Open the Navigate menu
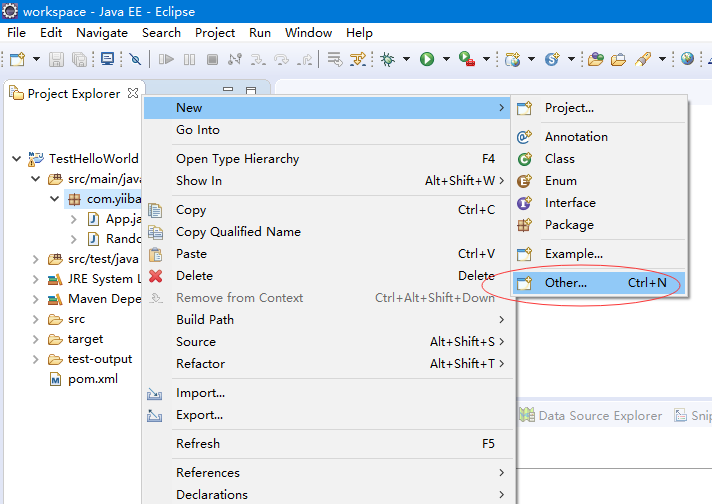The image size is (712, 504). pos(102,33)
